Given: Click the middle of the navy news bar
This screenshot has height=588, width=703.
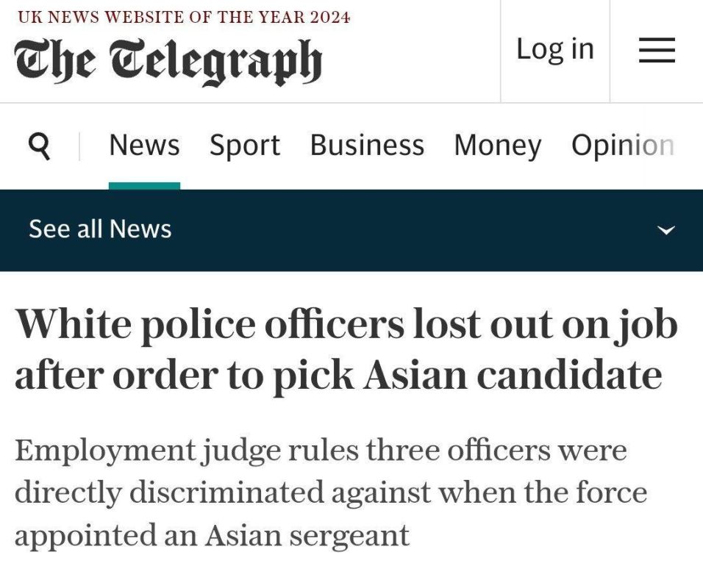Looking at the screenshot, I should coord(351,230).
